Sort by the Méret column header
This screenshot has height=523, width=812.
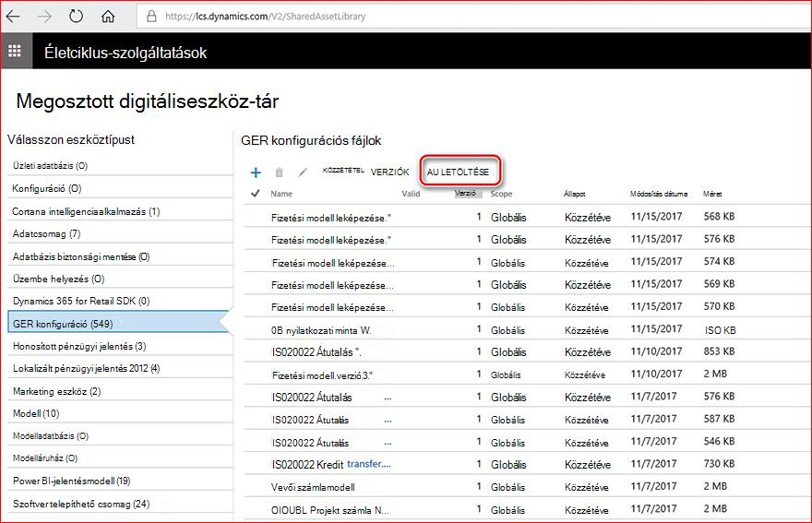(x=712, y=194)
